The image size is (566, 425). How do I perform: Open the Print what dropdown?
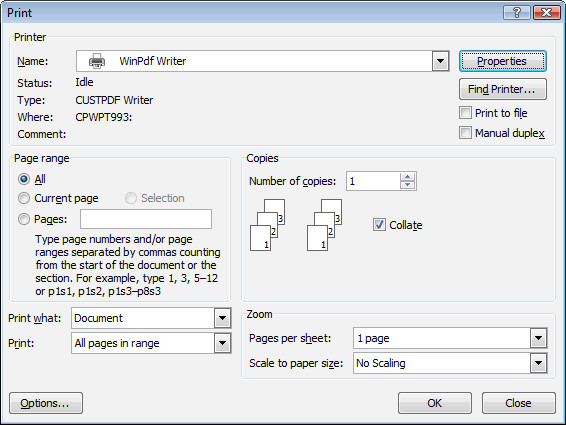point(222,318)
